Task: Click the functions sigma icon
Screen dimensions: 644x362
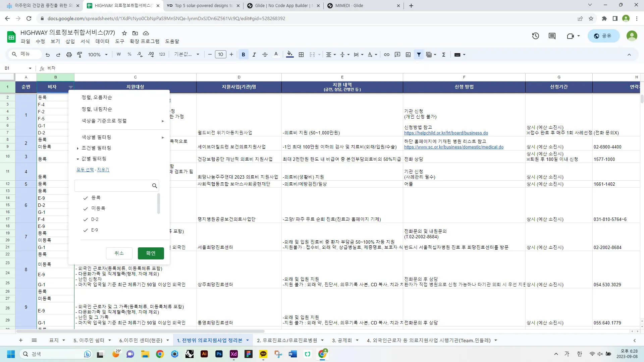Action: coord(443,55)
